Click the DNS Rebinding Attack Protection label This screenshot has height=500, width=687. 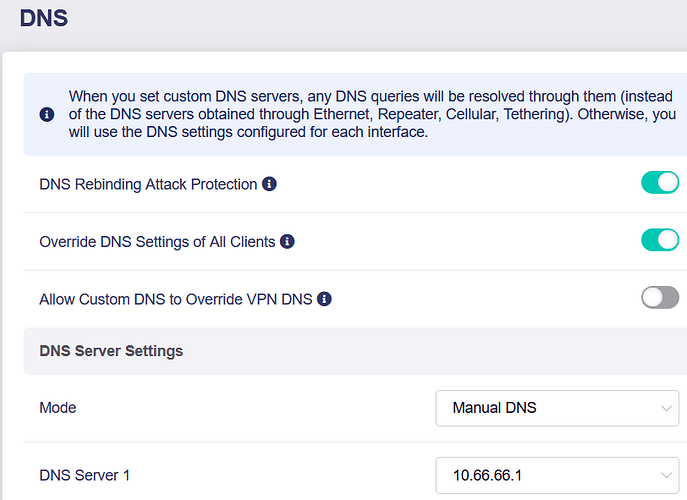click(148, 184)
